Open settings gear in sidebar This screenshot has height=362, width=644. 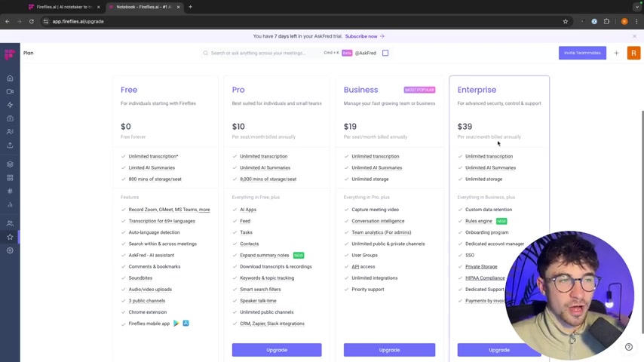(10, 250)
